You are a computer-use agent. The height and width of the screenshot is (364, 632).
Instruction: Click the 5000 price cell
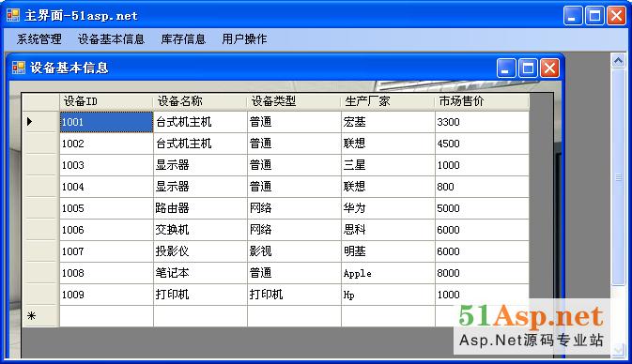pyautogui.click(x=482, y=208)
